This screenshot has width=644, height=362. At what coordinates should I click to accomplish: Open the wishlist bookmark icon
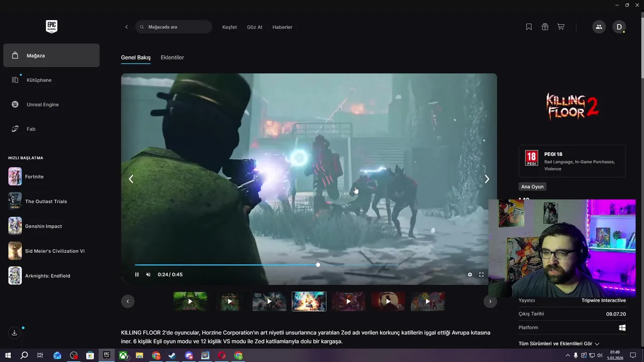coord(529,27)
